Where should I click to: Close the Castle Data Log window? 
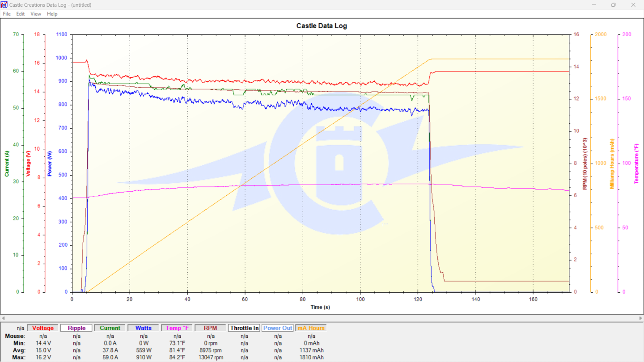point(633,4)
